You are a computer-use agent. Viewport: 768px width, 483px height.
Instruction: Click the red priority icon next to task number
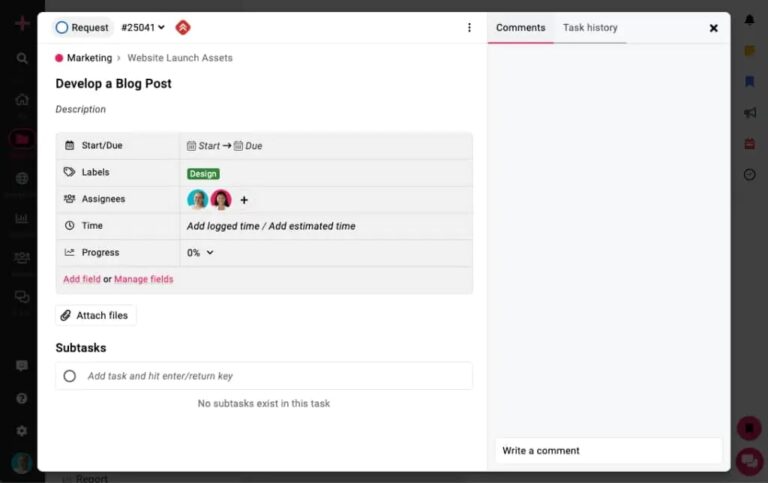(182, 28)
